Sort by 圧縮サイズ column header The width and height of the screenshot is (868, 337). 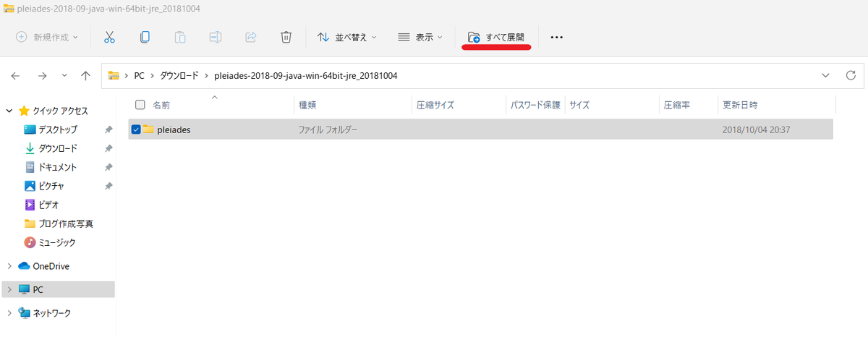(435, 105)
